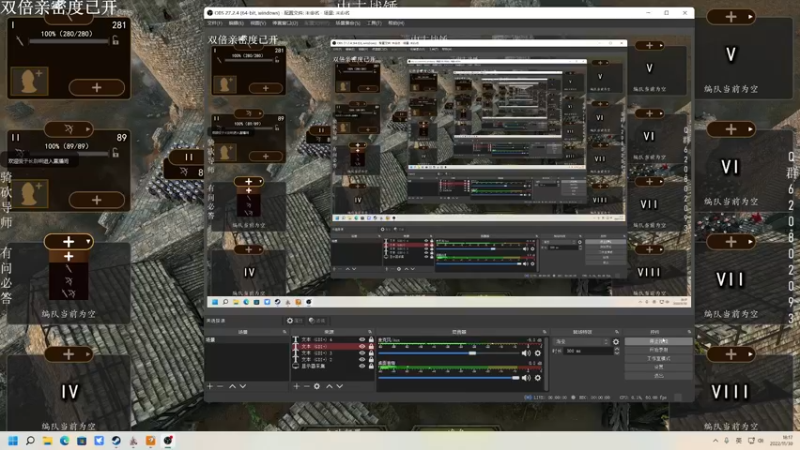Image resolution: width=800 pixels, height=450 pixels.
Task: Open OBS 文件(F) menu
Action: point(215,23)
